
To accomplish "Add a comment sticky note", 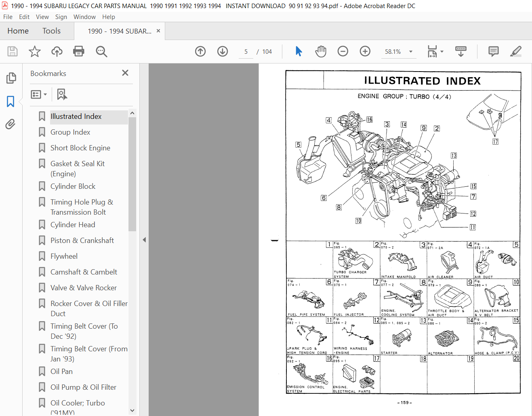I will (x=494, y=51).
